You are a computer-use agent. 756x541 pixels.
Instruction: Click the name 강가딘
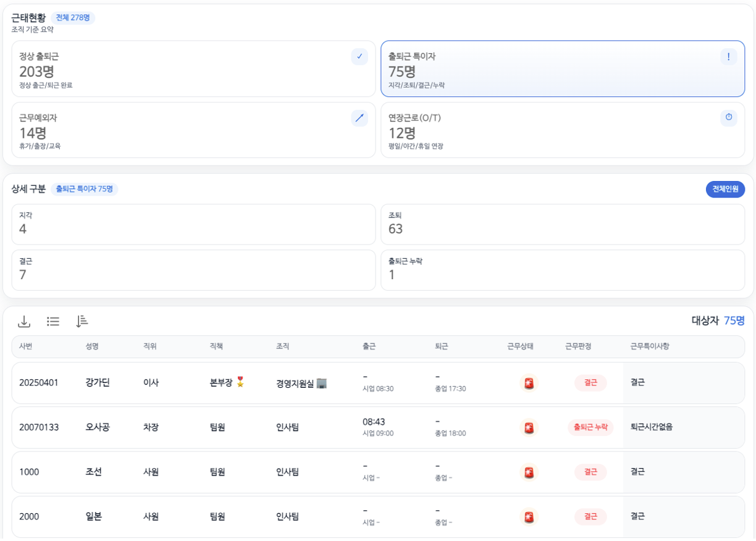coord(98,383)
